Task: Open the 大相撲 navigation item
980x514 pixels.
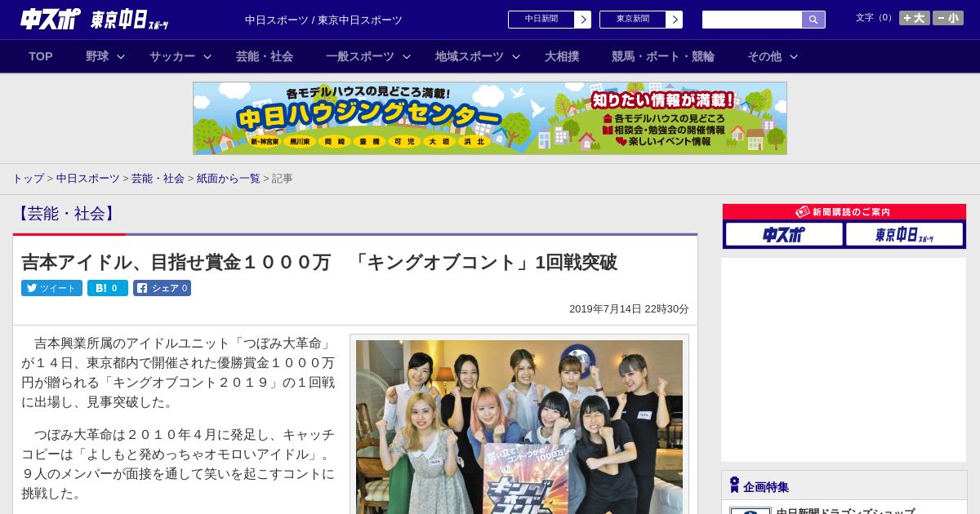Action: tap(562, 56)
